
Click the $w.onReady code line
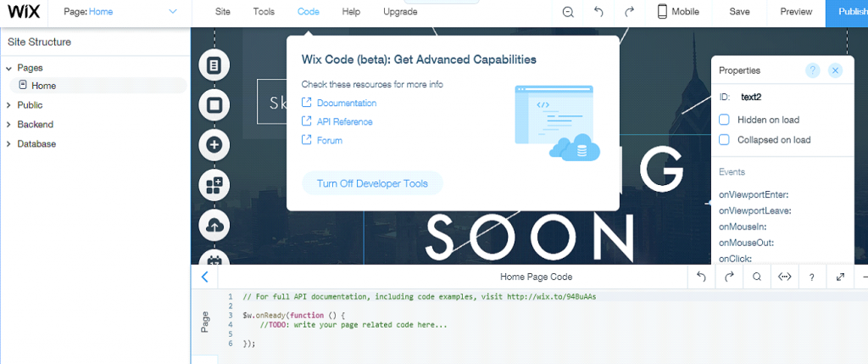pyautogui.click(x=293, y=316)
